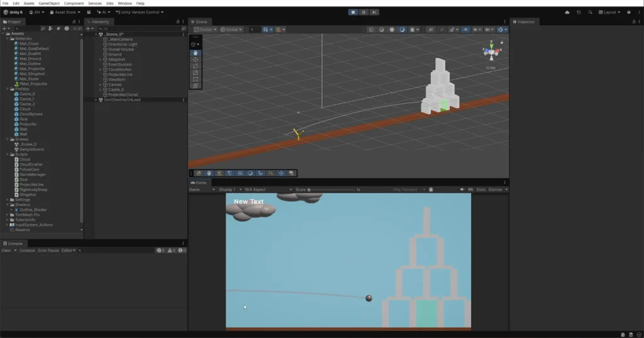Toggle Scene visibility eye icon in Scene toolbar

465,30
